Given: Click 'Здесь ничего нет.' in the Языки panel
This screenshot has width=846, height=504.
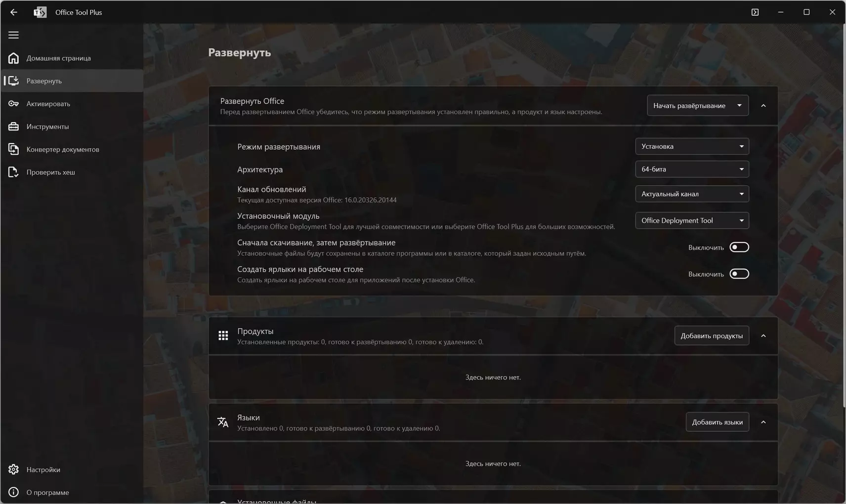Looking at the screenshot, I should 493,463.
